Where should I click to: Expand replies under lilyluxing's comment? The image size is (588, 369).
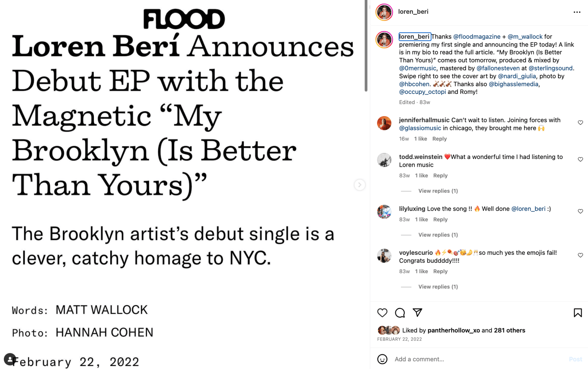[x=438, y=235]
